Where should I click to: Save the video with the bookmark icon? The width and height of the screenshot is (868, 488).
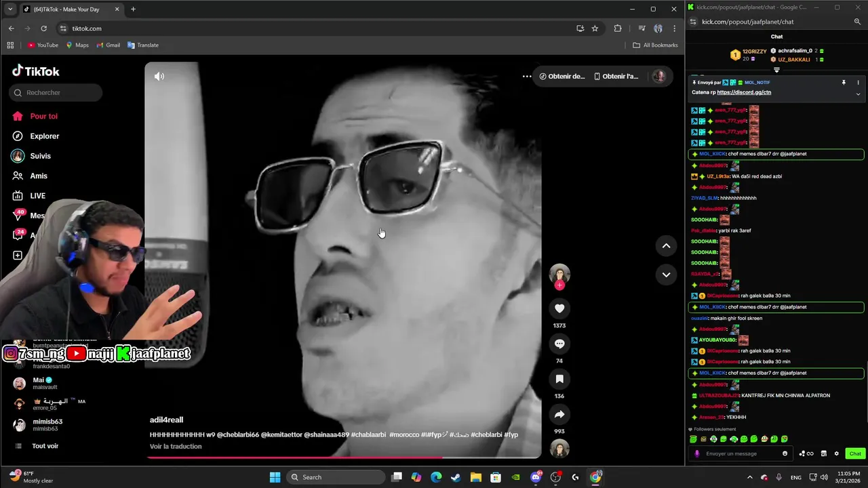point(559,379)
